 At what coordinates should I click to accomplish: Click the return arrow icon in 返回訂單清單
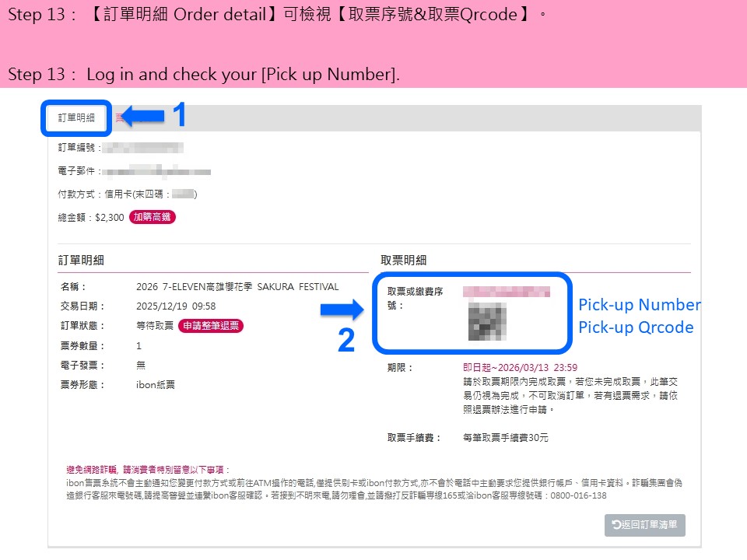click(616, 525)
